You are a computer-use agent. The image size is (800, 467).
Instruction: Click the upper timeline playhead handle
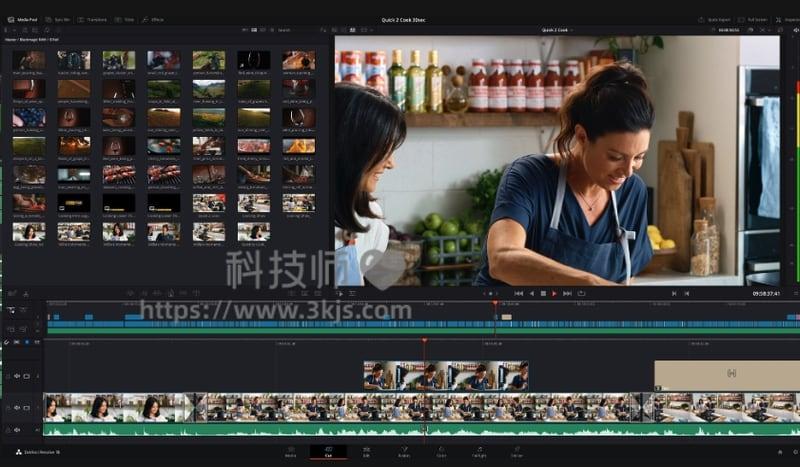click(x=495, y=303)
